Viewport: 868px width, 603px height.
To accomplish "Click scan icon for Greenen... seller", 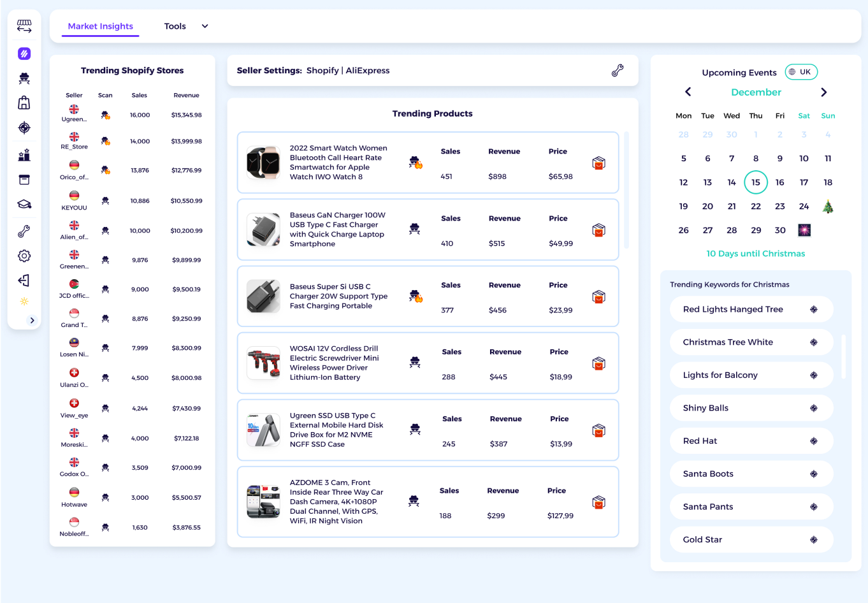I will 105,260.
